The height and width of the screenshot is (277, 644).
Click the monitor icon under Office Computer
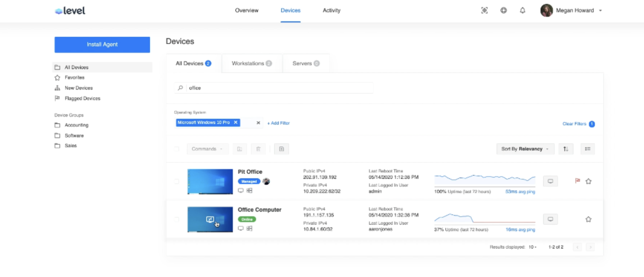[x=241, y=228]
